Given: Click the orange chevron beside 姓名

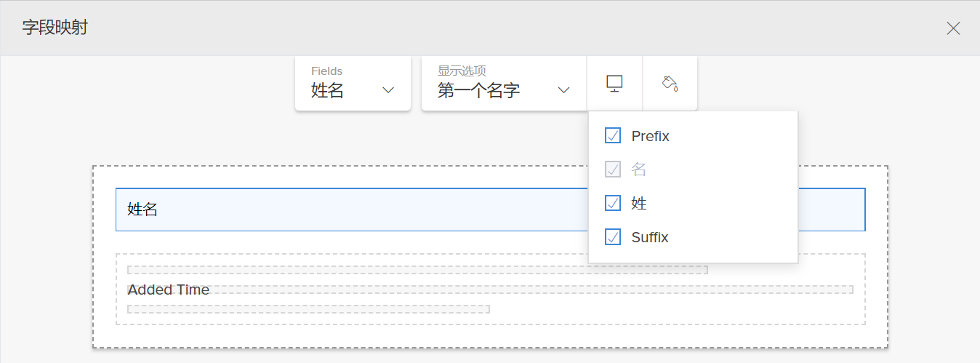Looking at the screenshot, I should coord(388,90).
